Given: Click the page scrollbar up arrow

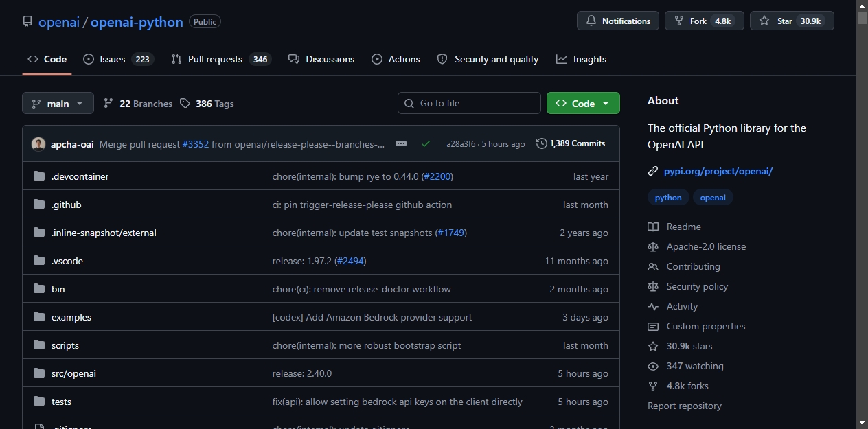Looking at the screenshot, I should tap(862, 5).
